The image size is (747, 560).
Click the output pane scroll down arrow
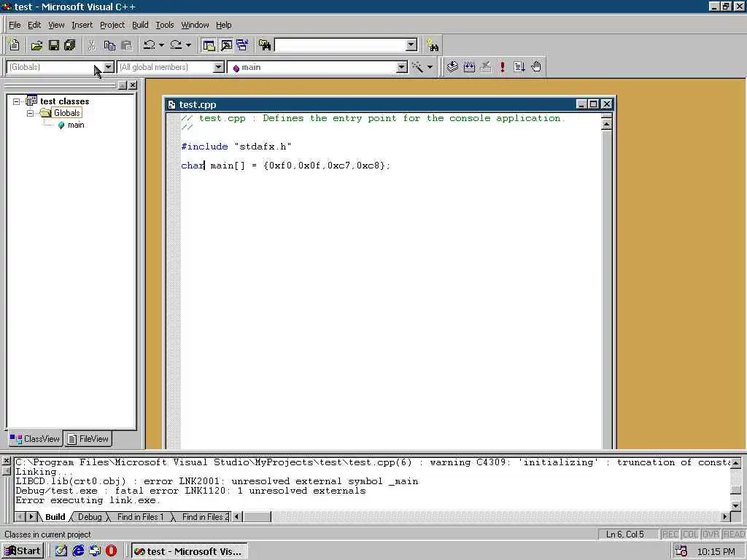tap(735, 506)
